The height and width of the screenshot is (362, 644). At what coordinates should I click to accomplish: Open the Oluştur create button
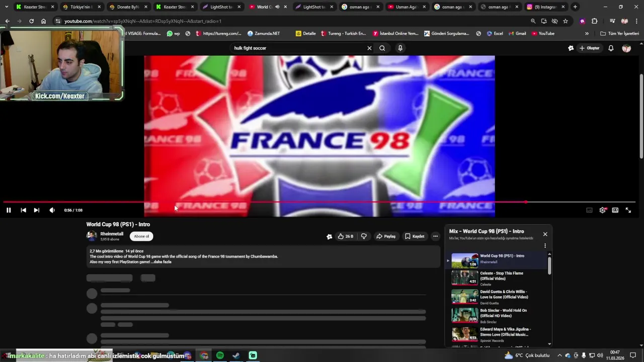pos(590,48)
